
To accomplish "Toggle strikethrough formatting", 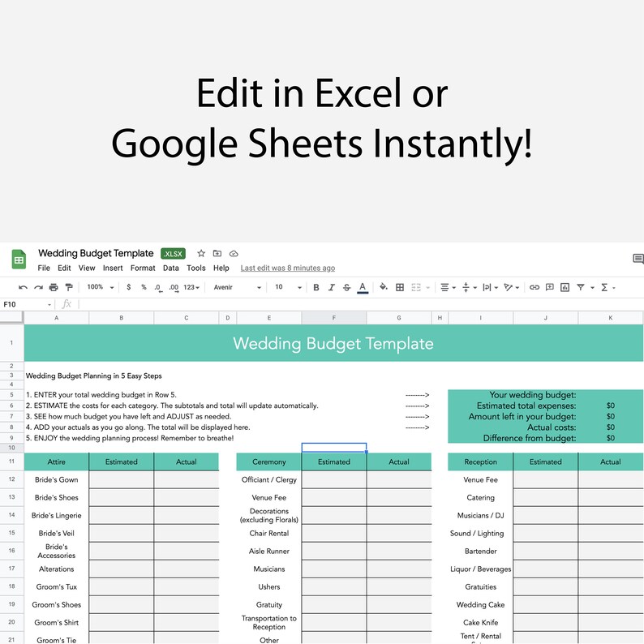I will coord(346,287).
